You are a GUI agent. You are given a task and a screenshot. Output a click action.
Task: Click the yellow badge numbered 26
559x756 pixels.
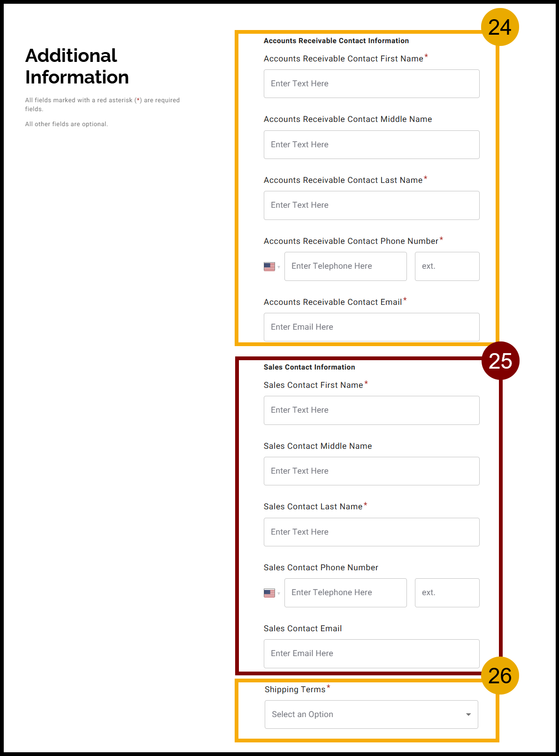(500, 676)
